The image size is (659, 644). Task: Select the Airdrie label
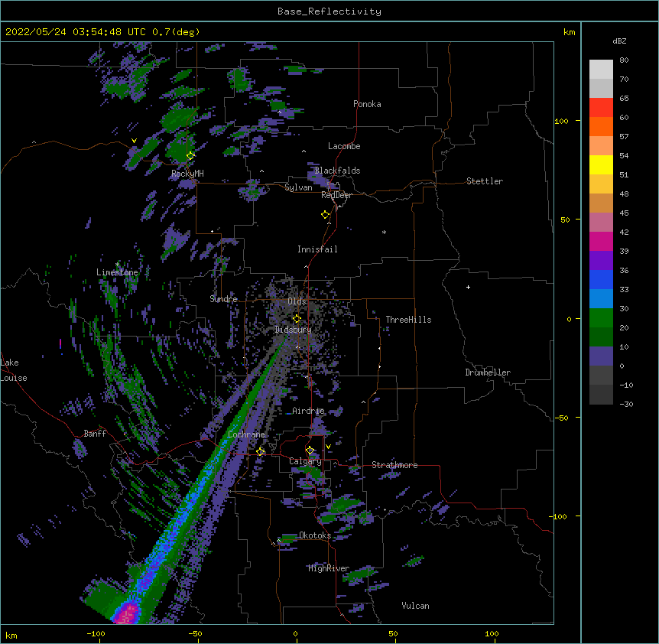[308, 411]
